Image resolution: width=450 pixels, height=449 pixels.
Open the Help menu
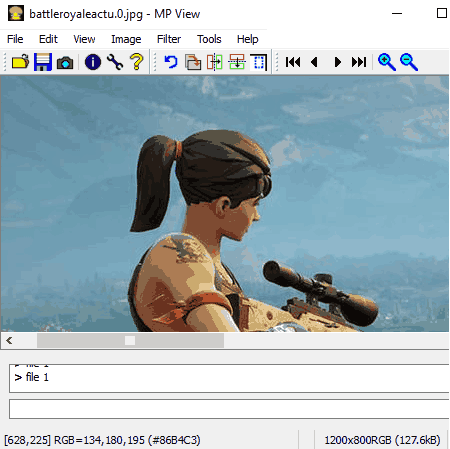pos(248,39)
